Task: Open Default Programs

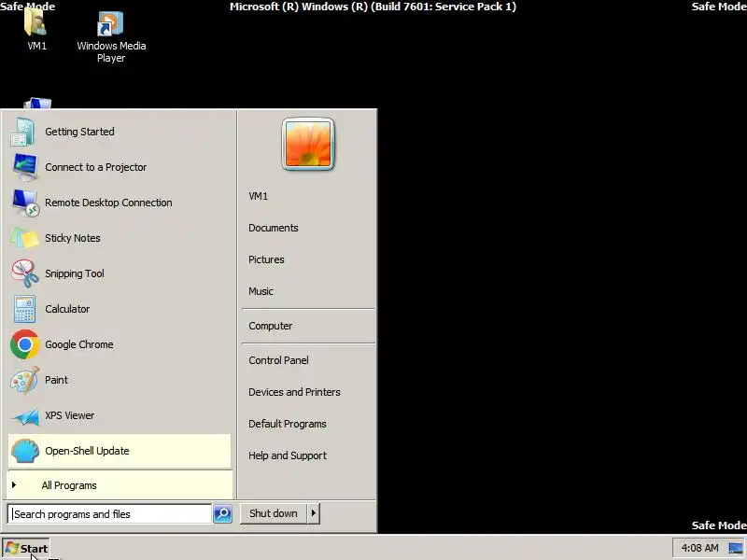Action: pyautogui.click(x=288, y=424)
